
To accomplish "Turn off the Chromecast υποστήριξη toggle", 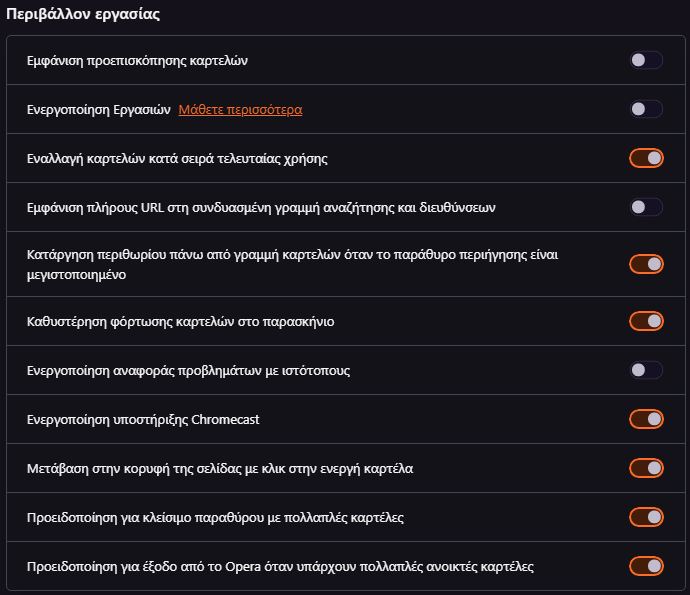I will pyautogui.click(x=646, y=419).
